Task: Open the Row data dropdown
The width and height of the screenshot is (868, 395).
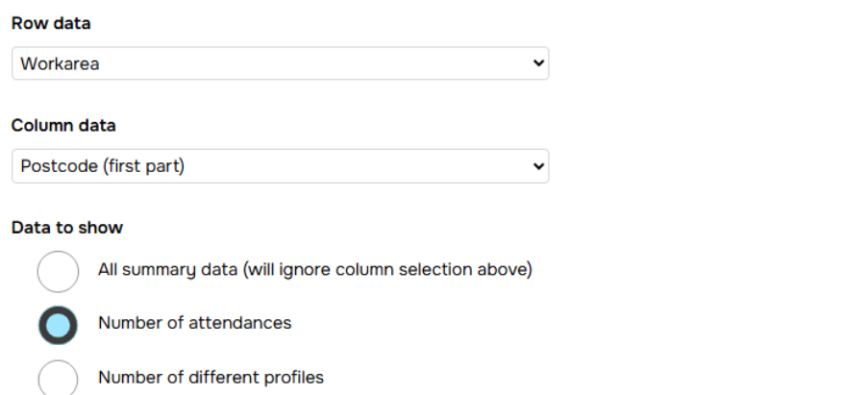Action: [x=280, y=64]
